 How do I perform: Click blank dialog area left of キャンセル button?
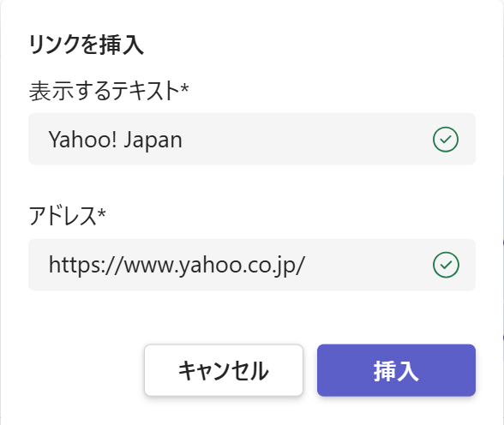(84, 370)
